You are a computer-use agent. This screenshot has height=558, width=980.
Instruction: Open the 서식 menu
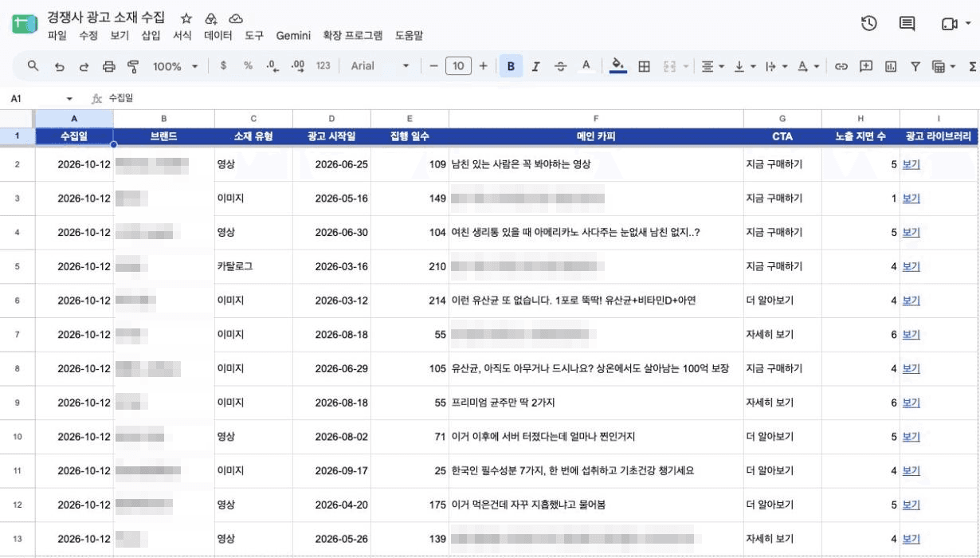coord(182,36)
